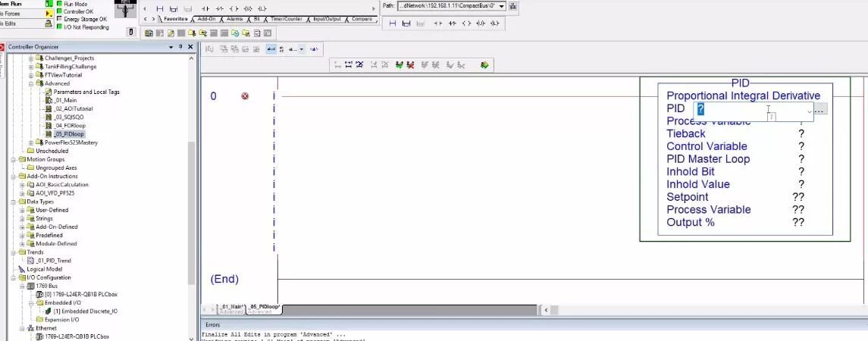
Task: Click the red Cancel Pending Program Edits icon
Action: point(410,65)
